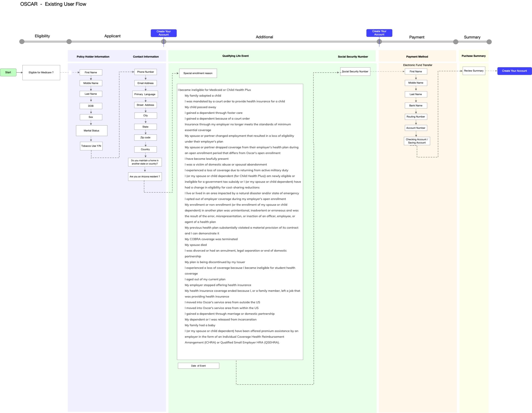532x413 pixels.
Task: Select 'Are you an Arizona resident ?' box
Action: point(145,177)
